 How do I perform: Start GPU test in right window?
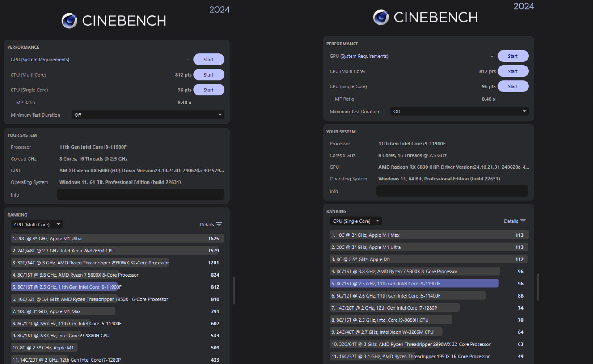click(513, 56)
